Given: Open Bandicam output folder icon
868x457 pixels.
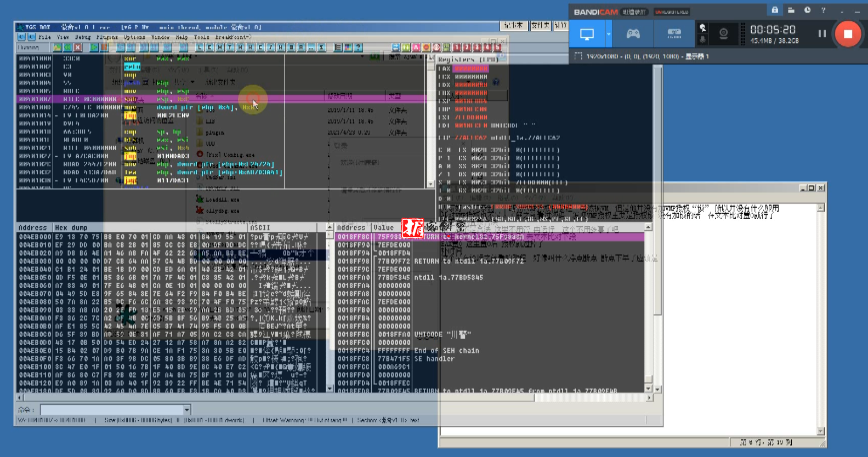Looking at the screenshot, I should pos(791,10).
